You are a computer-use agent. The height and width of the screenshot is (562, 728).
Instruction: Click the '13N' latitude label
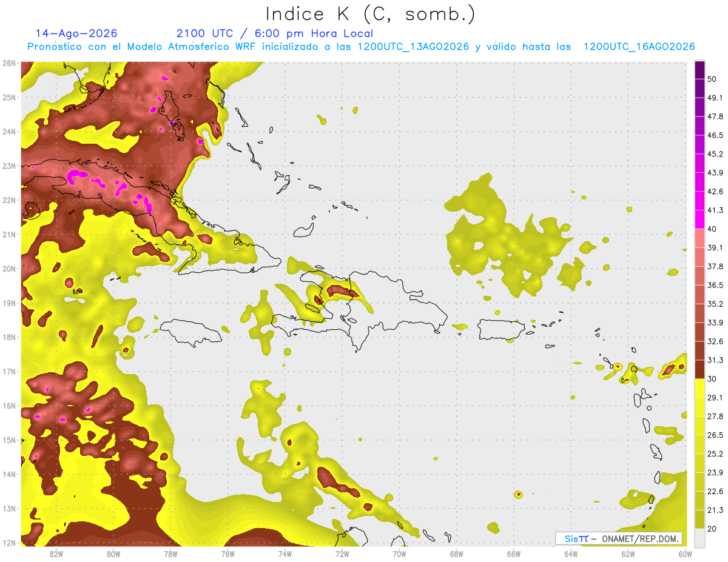8,508
